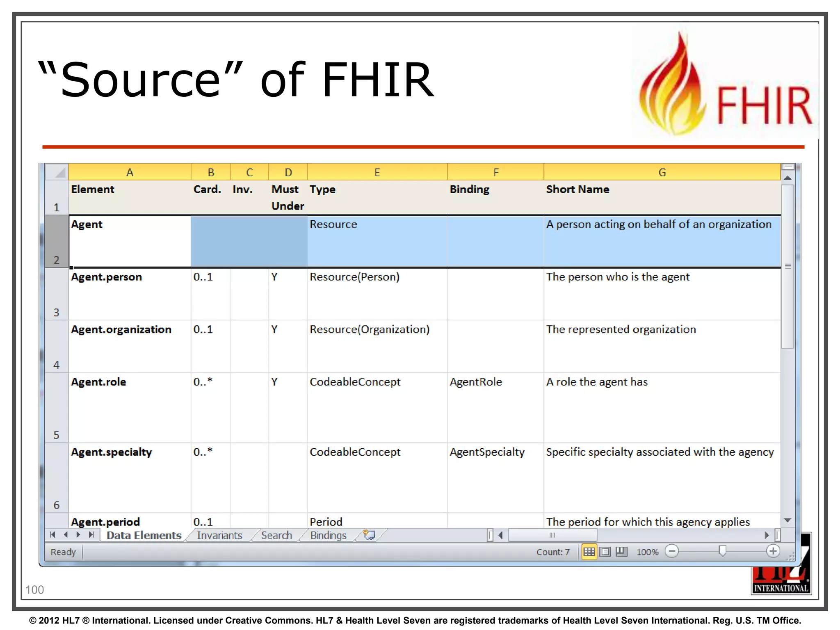This screenshot has width=840, height=630.
Task: Click the 'Element' header cell
Action: [130, 197]
